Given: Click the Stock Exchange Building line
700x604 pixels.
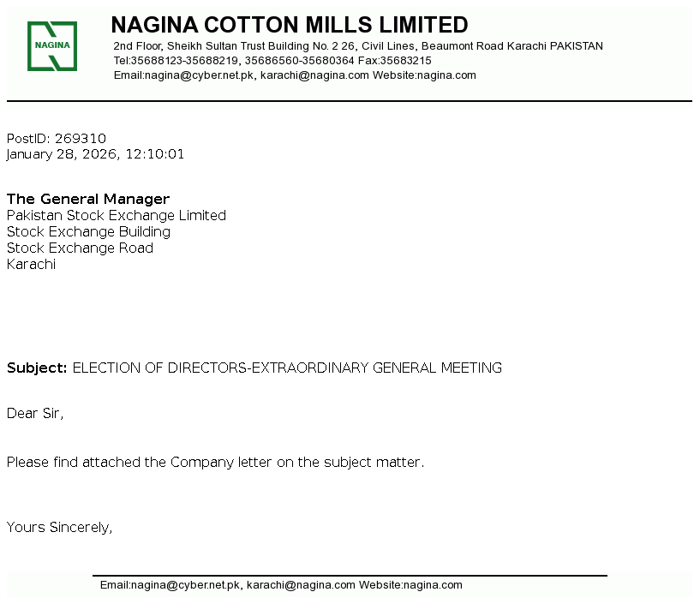Looking at the screenshot, I should (88, 232).
